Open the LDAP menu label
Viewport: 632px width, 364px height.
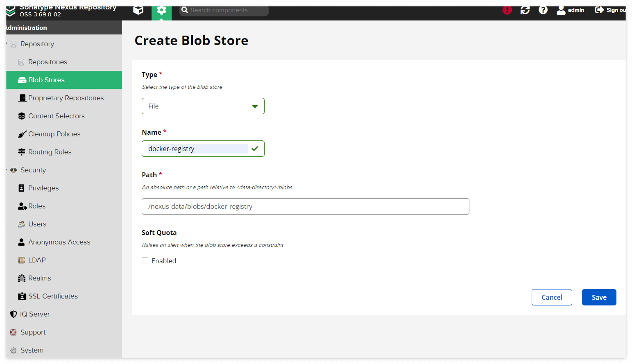pyautogui.click(x=37, y=260)
